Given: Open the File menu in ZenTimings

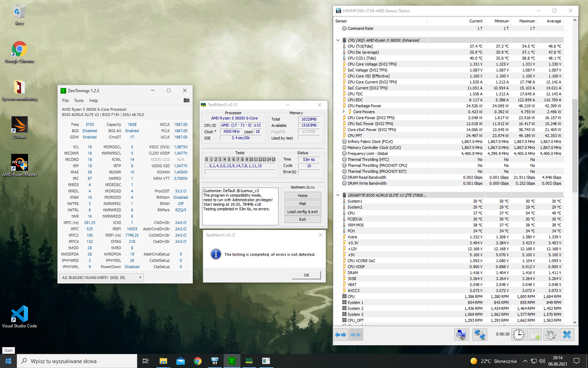Looking at the screenshot, I should (65, 100).
